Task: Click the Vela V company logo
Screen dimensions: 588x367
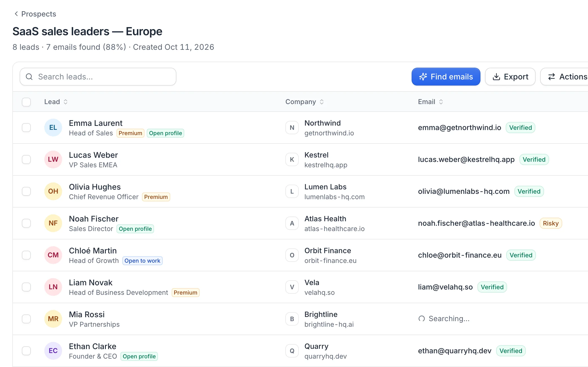Action: [292, 287]
